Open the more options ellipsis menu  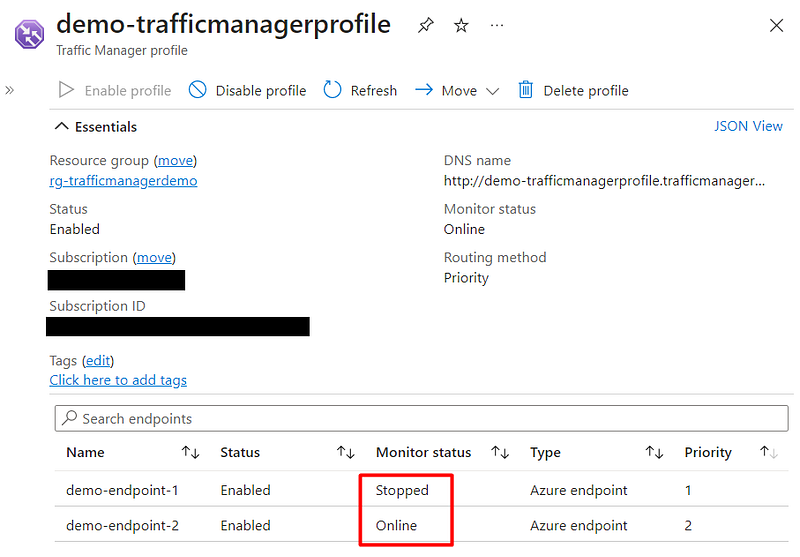tap(497, 25)
